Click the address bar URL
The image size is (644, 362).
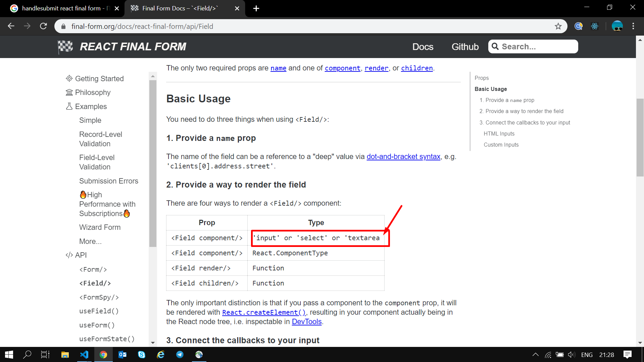point(142,26)
